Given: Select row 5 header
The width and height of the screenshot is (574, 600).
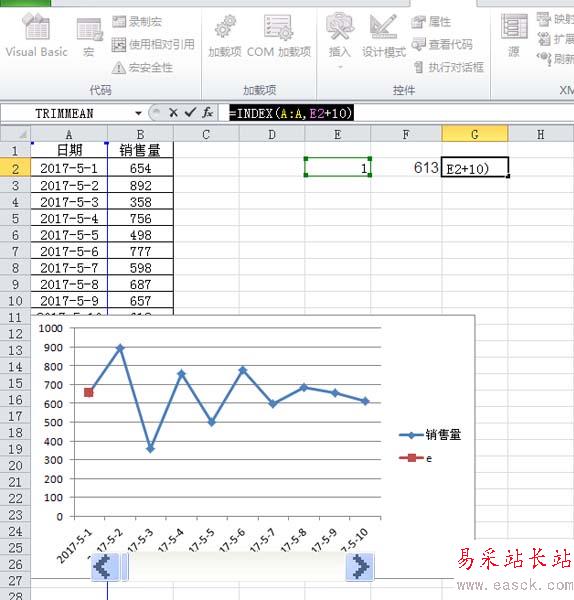Looking at the screenshot, I should point(15,218).
